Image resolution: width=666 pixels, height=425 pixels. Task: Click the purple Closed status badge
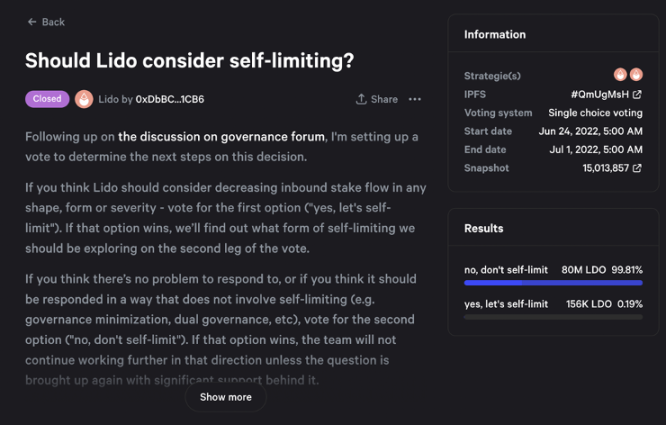click(x=46, y=99)
